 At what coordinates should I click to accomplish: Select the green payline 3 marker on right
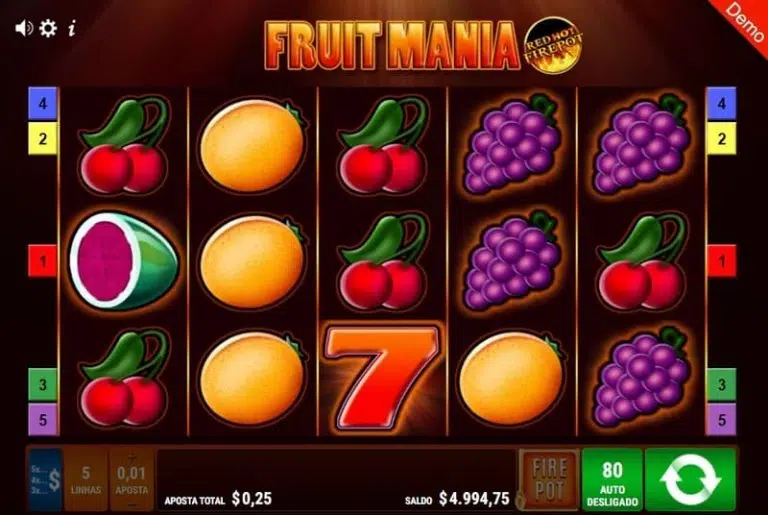point(721,384)
